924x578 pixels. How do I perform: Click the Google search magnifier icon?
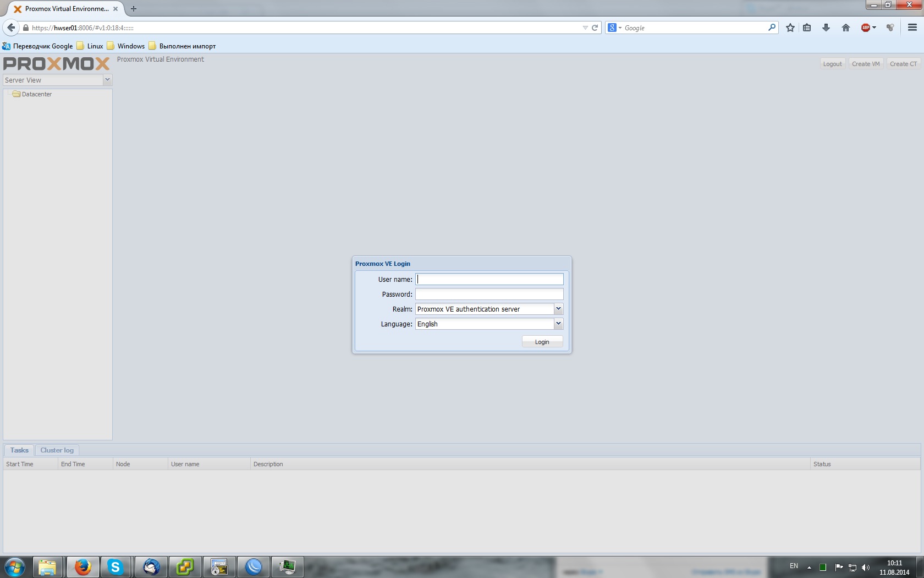click(x=772, y=28)
